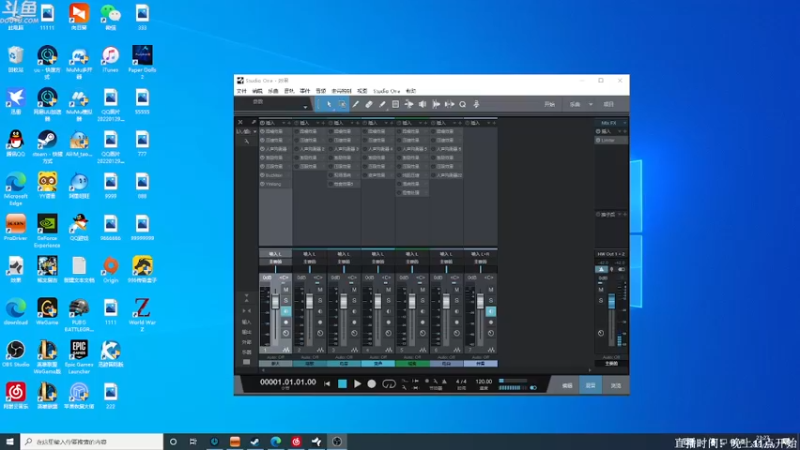This screenshot has height=450, width=800.
Task: Toggle the metronome icon in transport bar
Action: (x=444, y=381)
